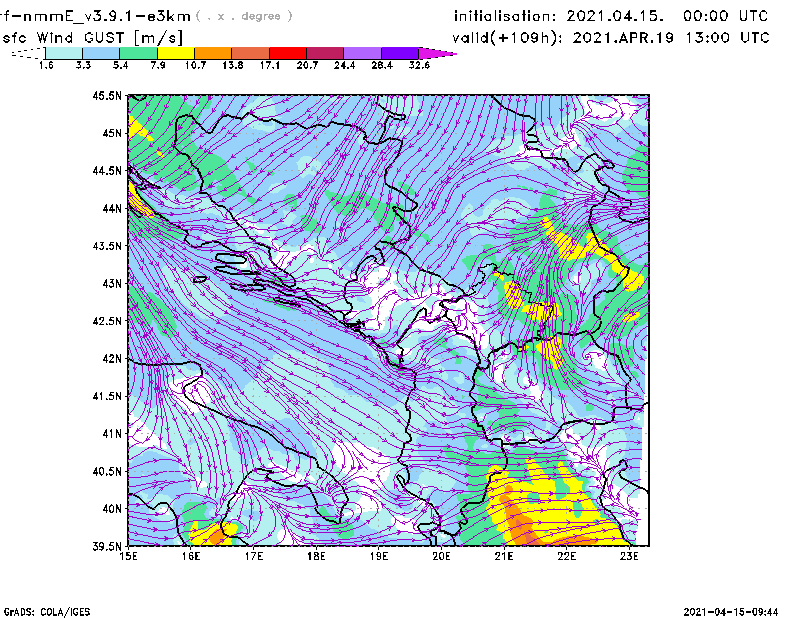Click the 1.6 colorbar value label
This screenshot has height=618, width=800.
click(x=46, y=65)
